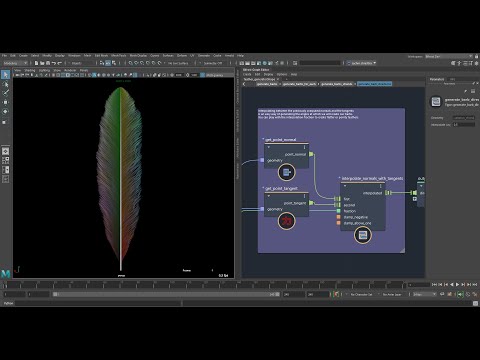Open the Create menu

click(x=23, y=55)
